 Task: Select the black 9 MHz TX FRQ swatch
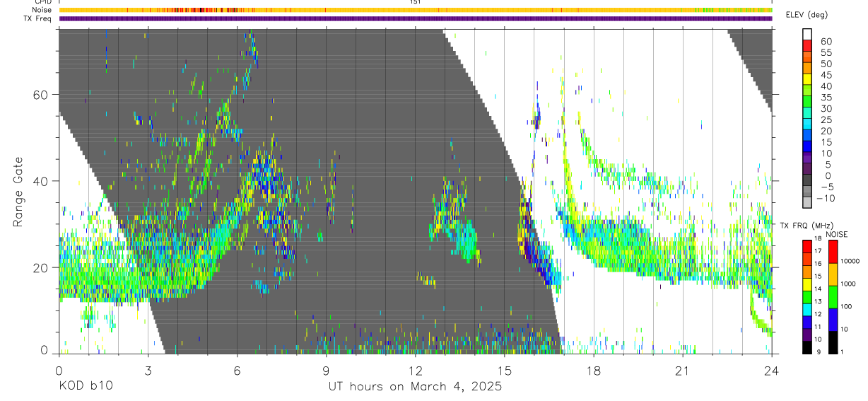pos(807,347)
